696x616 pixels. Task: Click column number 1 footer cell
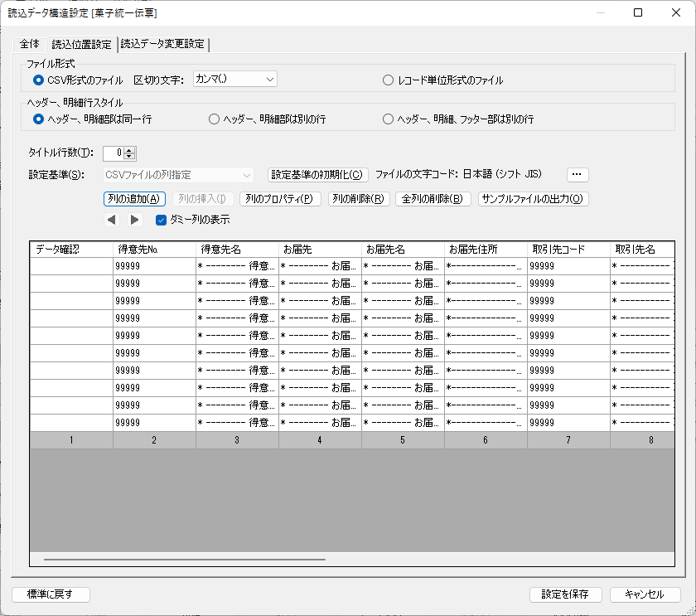[x=71, y=440]
